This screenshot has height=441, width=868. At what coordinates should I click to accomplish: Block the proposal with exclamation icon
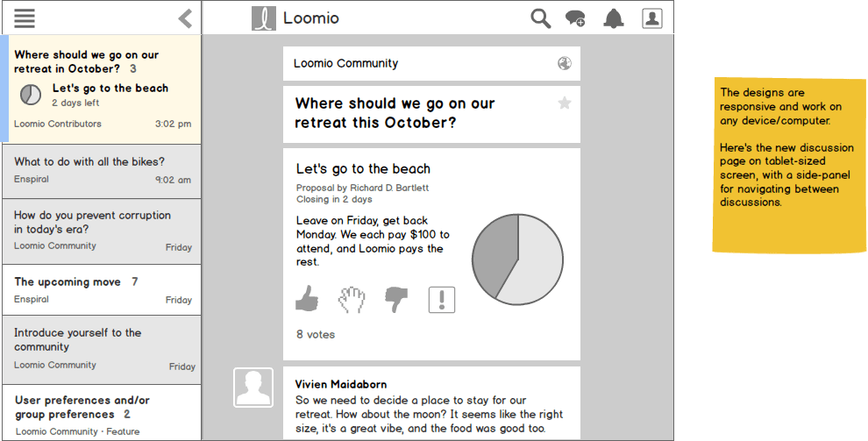click(x=442, y=300)
